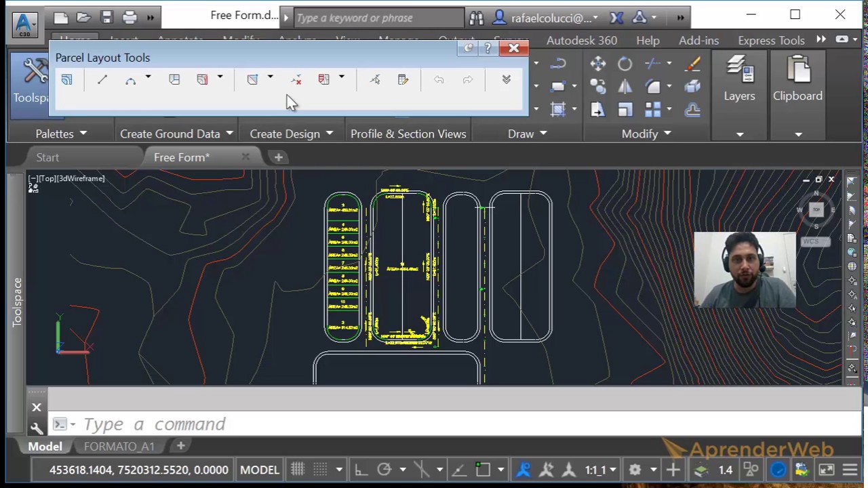Select the Rotate tool in Modify panel

pos(625,64)
